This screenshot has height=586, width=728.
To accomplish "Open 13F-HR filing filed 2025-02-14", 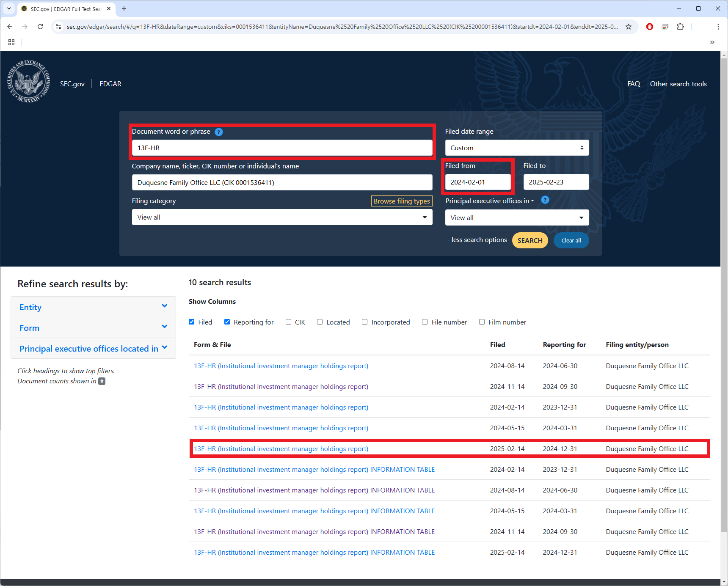I will pyautogui.click(x=281, y=448).
